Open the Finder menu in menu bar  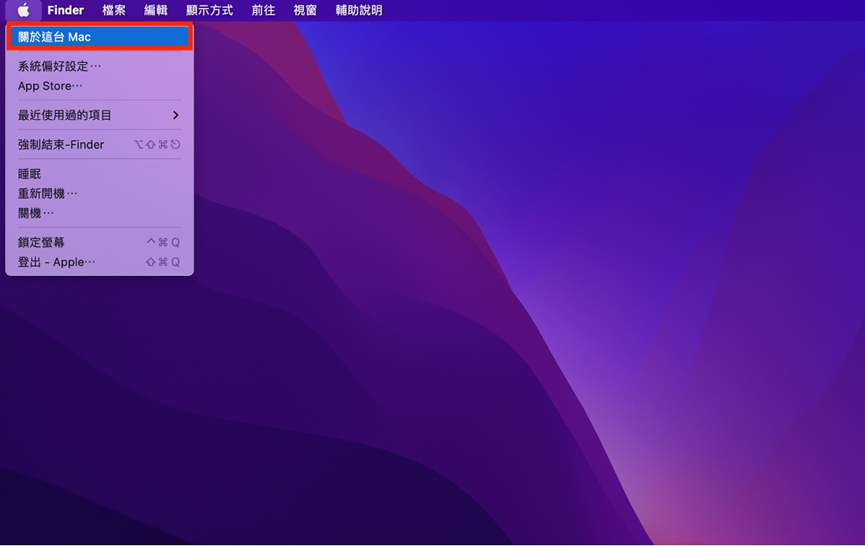tap(65, 10)
